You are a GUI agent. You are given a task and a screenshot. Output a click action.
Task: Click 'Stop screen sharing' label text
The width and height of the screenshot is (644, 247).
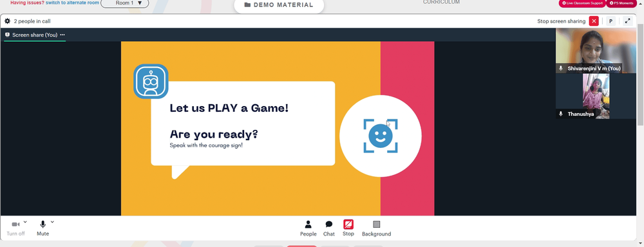click(x=562, y=21)
